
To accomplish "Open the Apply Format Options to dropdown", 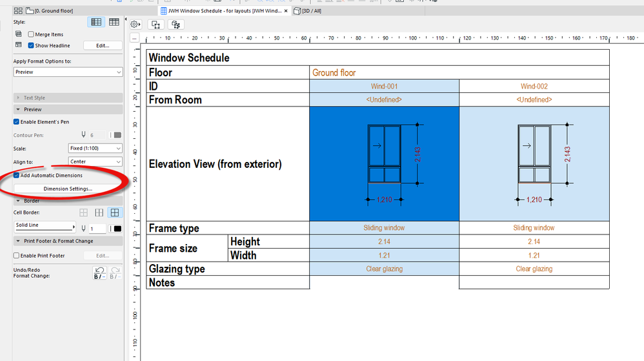I will [x=68, y=72].
